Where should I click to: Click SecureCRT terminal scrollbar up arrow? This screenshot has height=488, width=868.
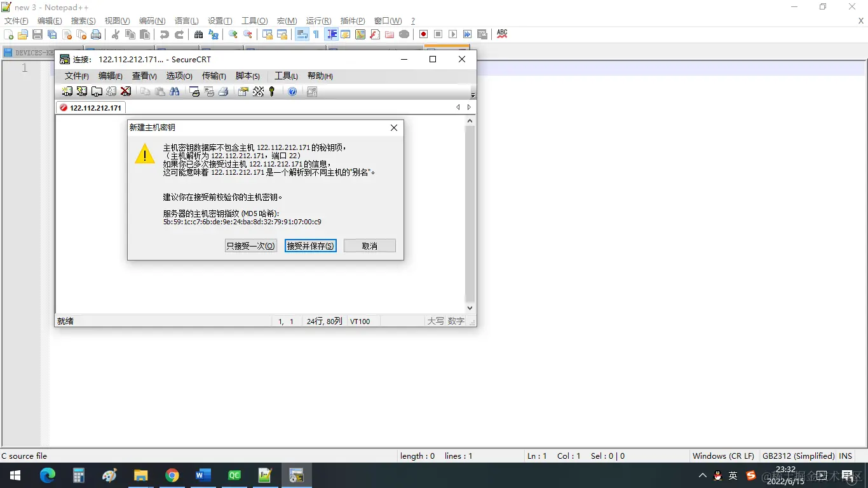click(470, 121)
